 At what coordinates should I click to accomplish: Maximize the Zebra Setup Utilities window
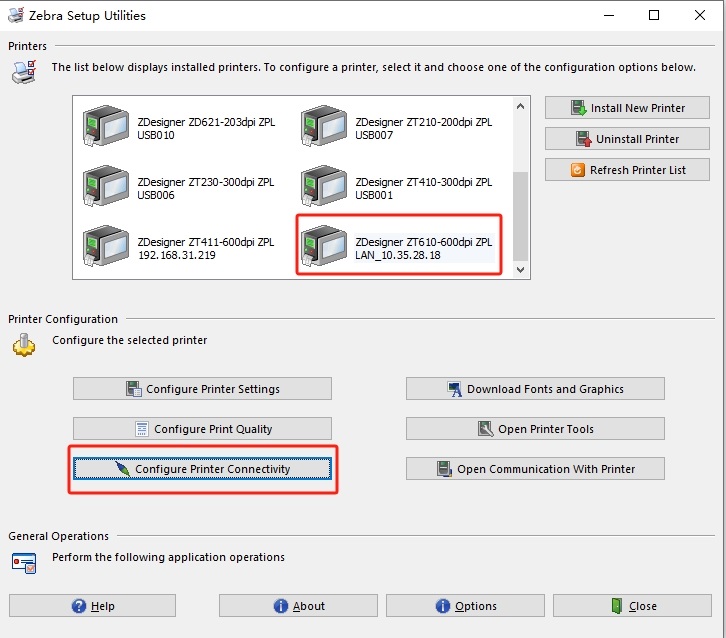coord(654,15)
